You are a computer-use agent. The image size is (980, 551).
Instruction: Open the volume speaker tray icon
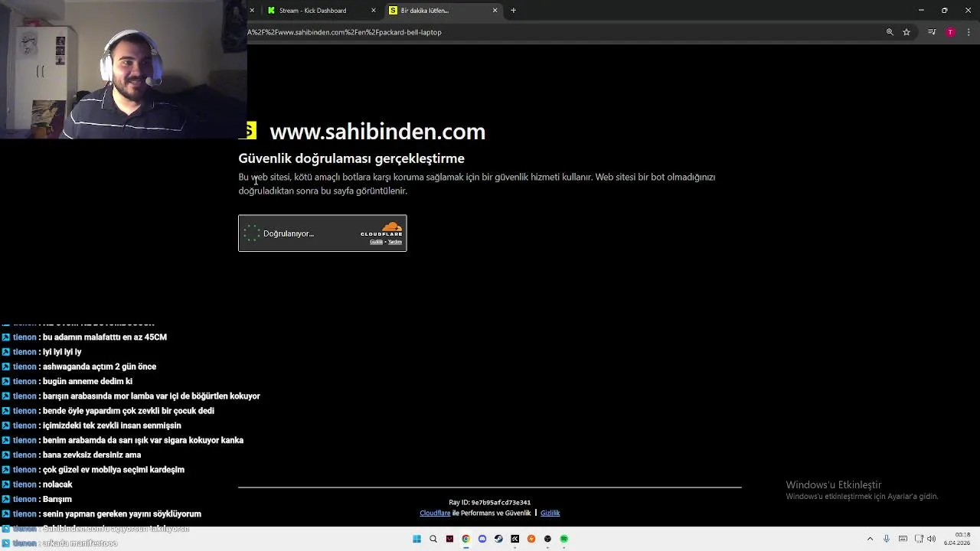click(x=932, y=539)
